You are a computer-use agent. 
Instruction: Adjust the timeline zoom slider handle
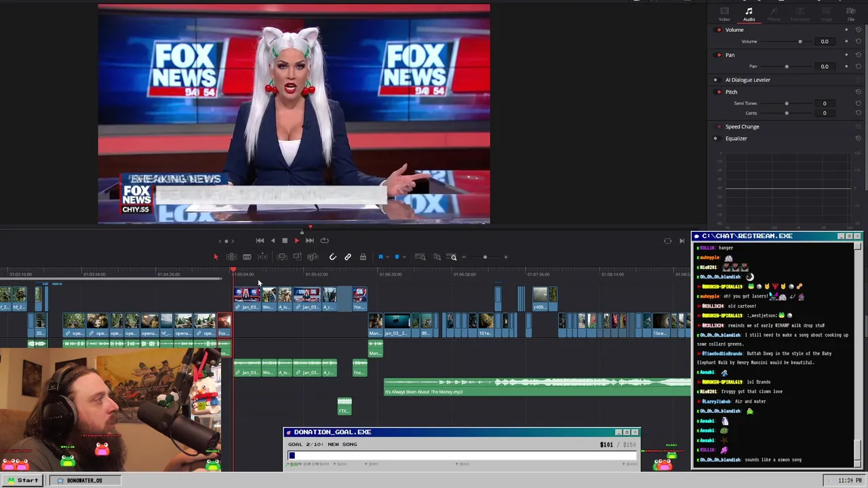485,257
